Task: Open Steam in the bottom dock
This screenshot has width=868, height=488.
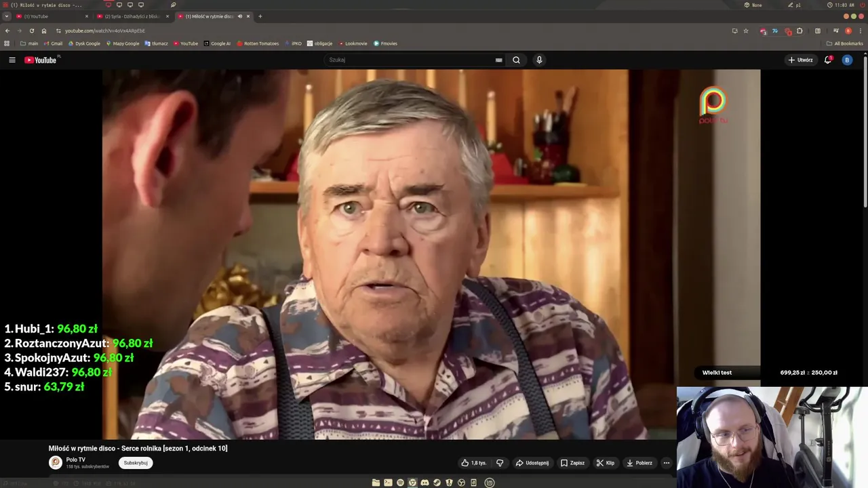Action: pyautogui.click(x=437, y=483)
